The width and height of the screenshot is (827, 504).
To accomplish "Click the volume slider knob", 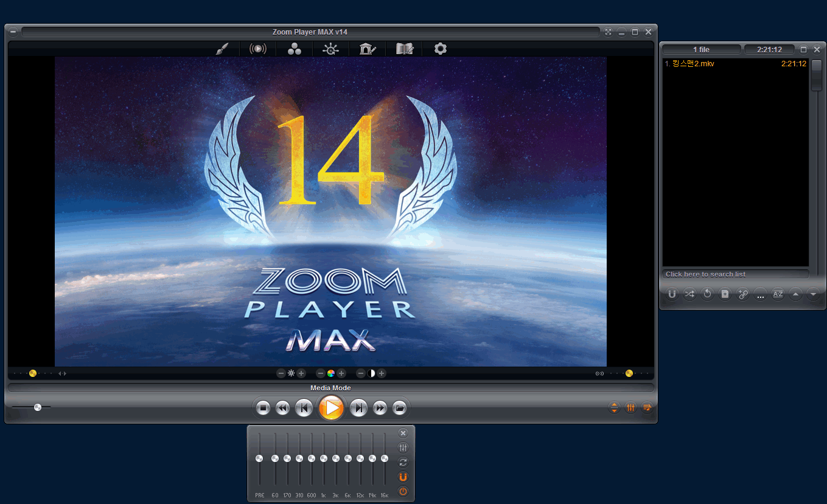I will tap(38, 407).
